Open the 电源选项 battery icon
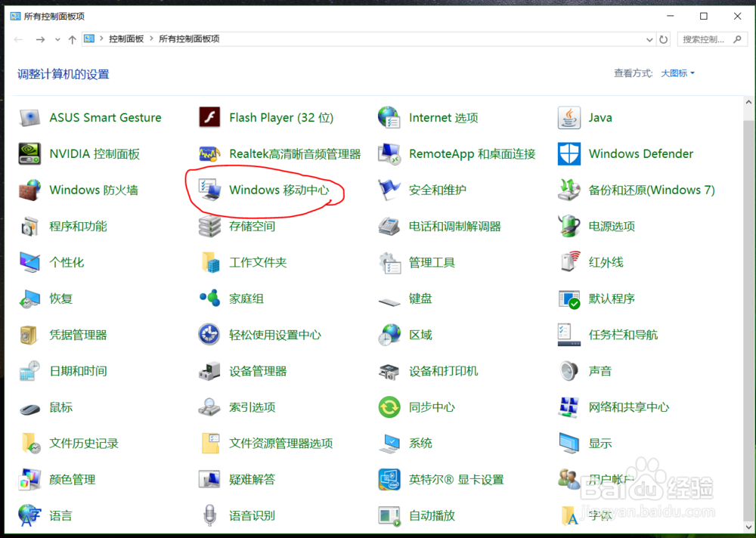 [x=569, y=226]
